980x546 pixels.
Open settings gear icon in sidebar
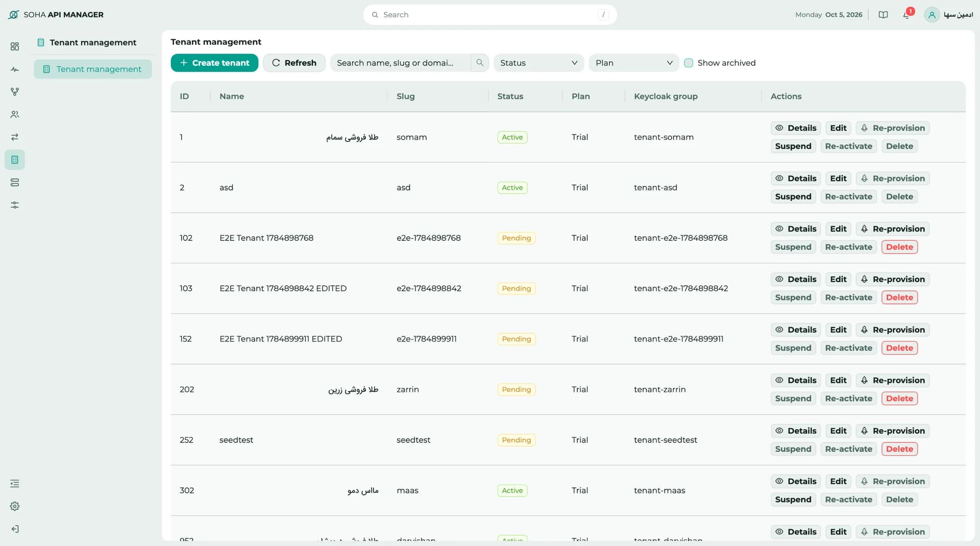point(15,506)
